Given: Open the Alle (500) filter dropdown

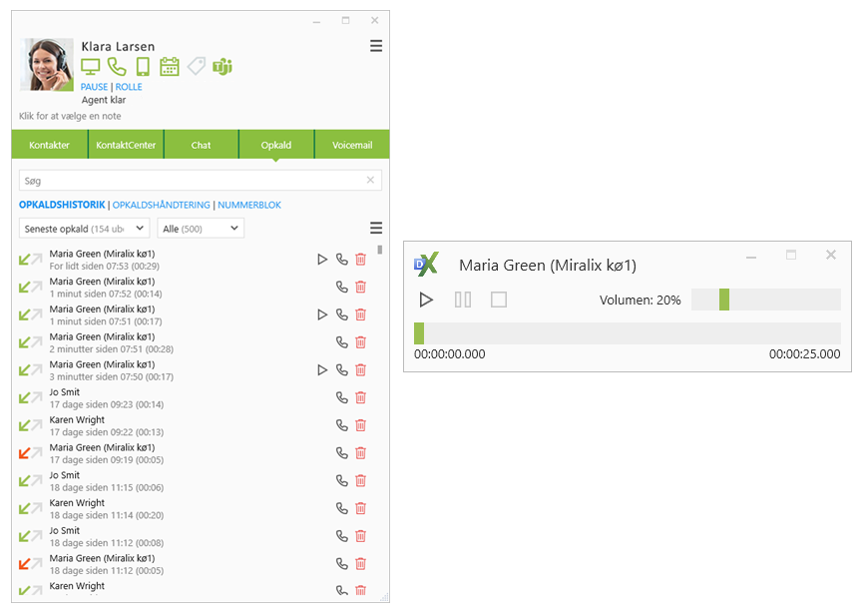Looking at the screenshot, I should pyautogui.click(x=201, y=229).
